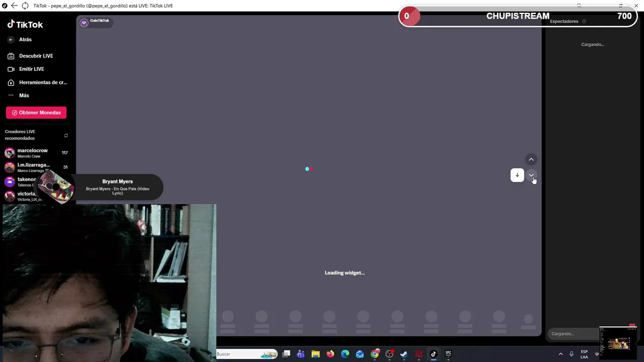Image resolution: width=644 pixels, height=362 pixels.
Task: Click the Bryant Myers song title
Action: pos(117,182)
